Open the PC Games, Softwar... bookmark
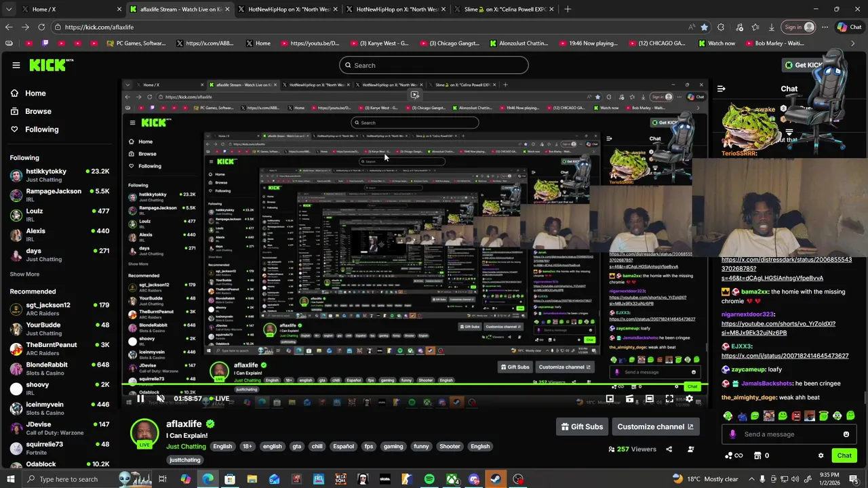Image resolution: width=868 pixels, height=488 pixels. click(136, 43)
